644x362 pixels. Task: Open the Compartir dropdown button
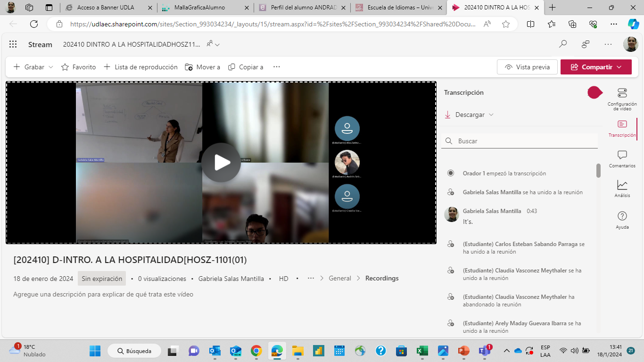(596, 67)
